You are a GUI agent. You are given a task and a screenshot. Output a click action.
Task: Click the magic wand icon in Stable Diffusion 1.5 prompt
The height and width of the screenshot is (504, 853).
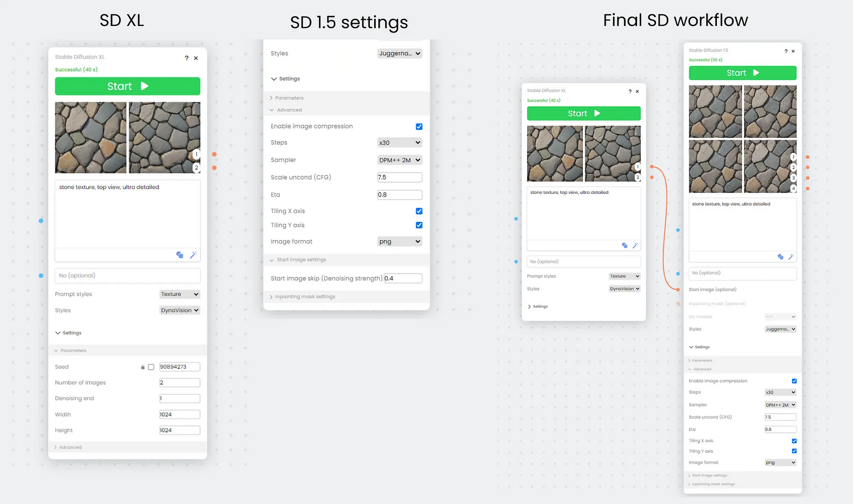tap(791, 257)
